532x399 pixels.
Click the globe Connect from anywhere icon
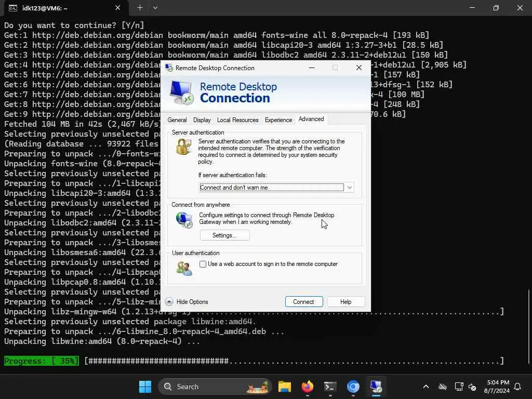[x=184, y=220]
